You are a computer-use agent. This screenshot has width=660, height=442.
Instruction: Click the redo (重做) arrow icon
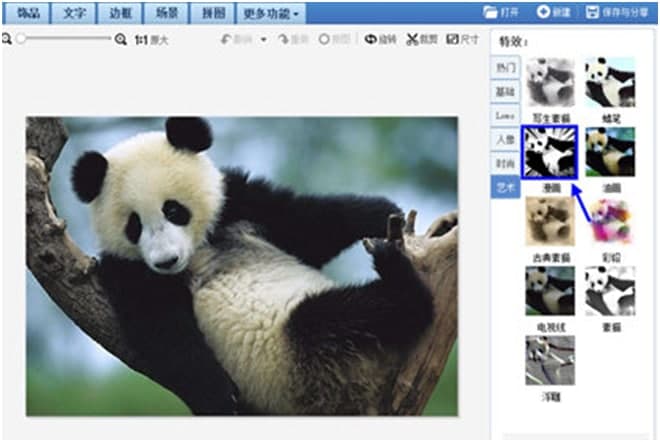(284, 39)
